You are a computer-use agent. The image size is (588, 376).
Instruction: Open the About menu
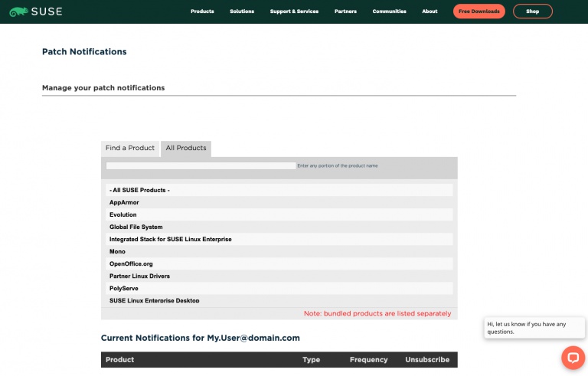[430, 11]
